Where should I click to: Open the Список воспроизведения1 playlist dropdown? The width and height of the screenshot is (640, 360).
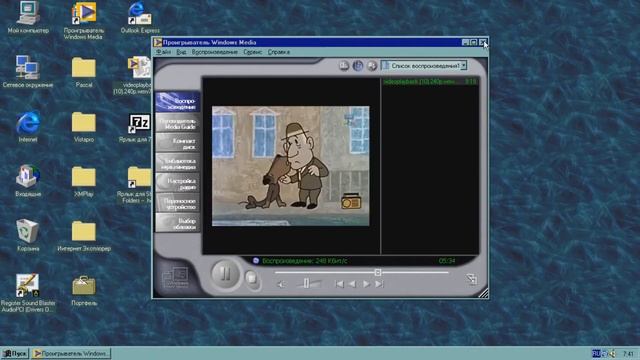(x=464, y=66)
